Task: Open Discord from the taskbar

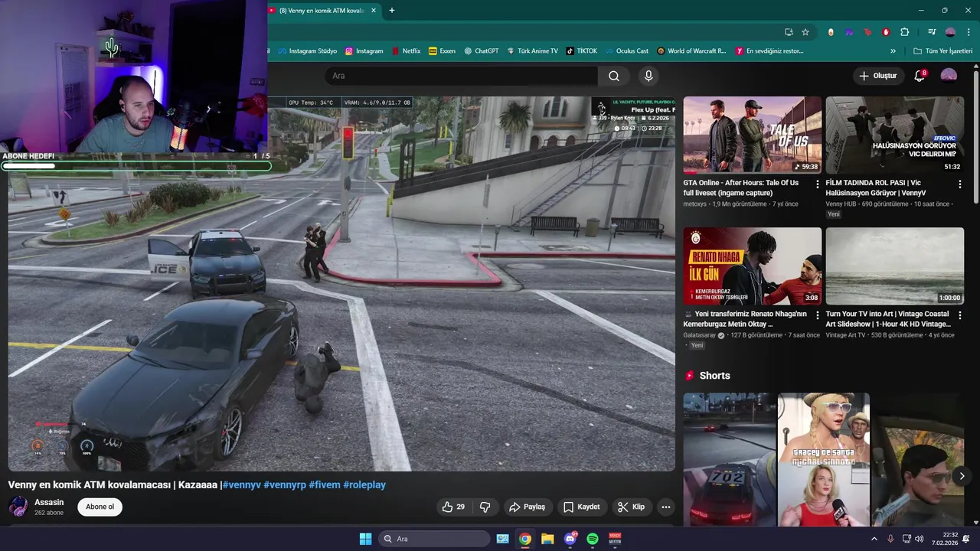Action: (x=570, y=539)
